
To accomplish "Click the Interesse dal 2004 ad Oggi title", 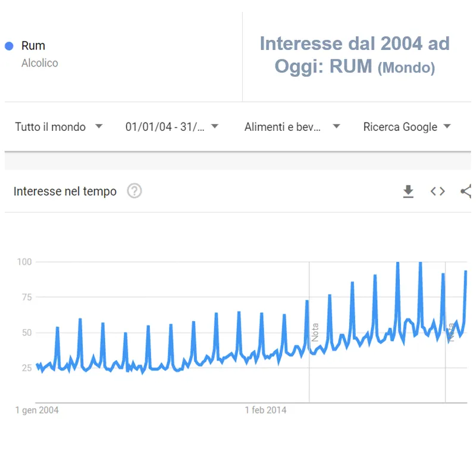I will [x=355, y=55].
